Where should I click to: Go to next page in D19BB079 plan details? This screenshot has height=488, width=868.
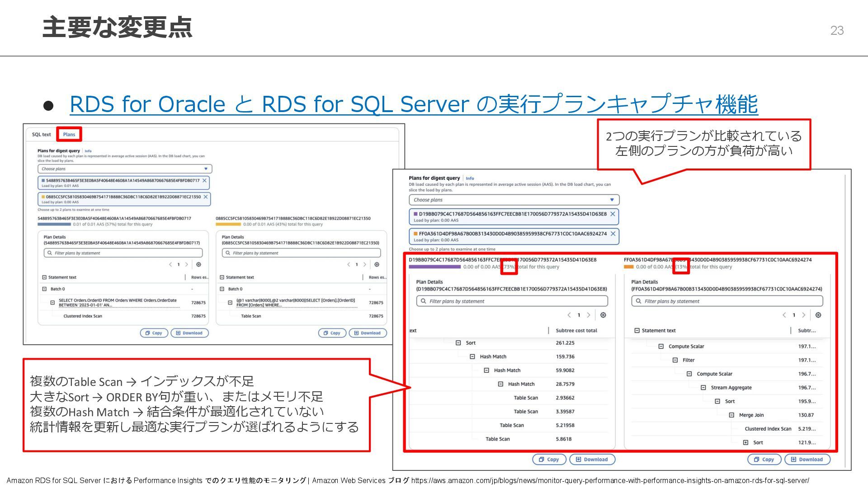pos(589,315)
